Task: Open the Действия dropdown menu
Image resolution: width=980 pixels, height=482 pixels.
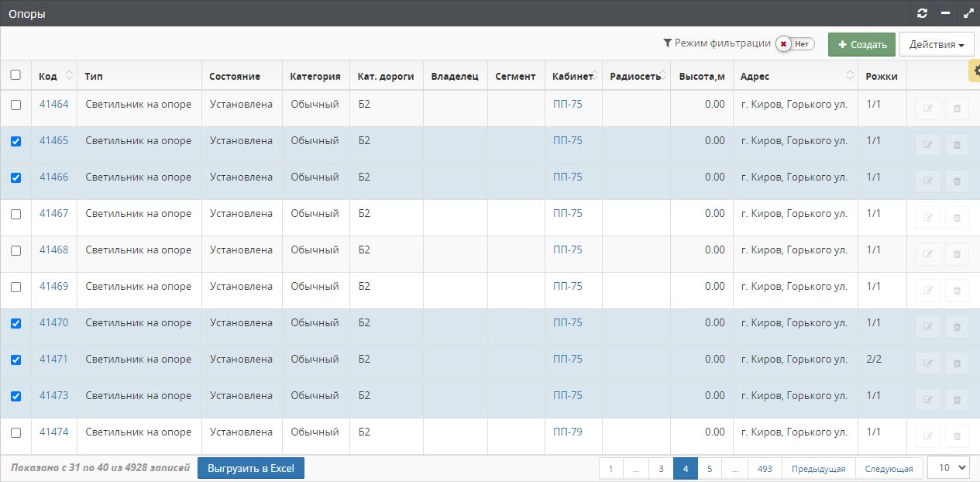Action: pyautogui.click(x=936, y=44)
